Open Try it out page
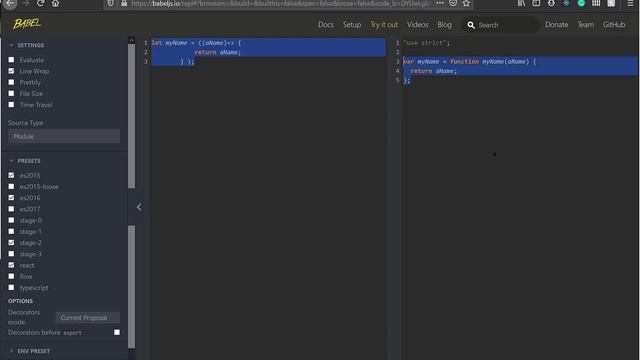This screenshot has height=360, width=640. click(x=384, y=25)
